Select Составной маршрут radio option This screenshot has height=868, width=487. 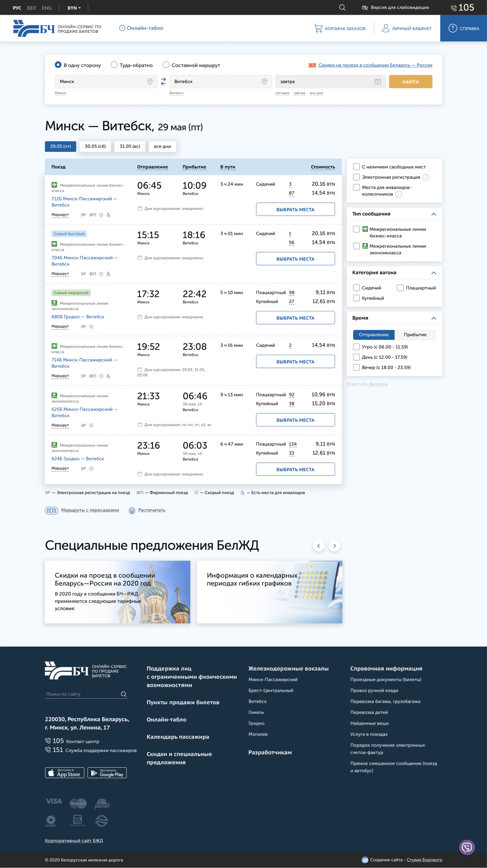point(166,65)
